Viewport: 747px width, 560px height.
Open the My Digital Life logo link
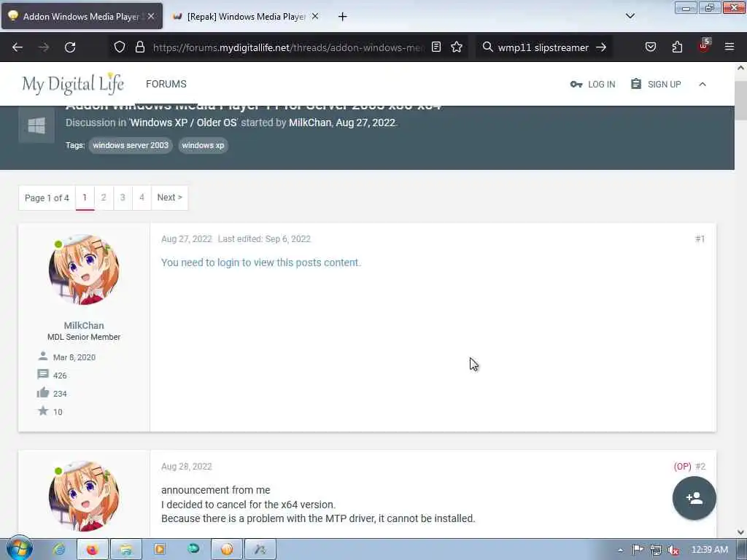74,84
